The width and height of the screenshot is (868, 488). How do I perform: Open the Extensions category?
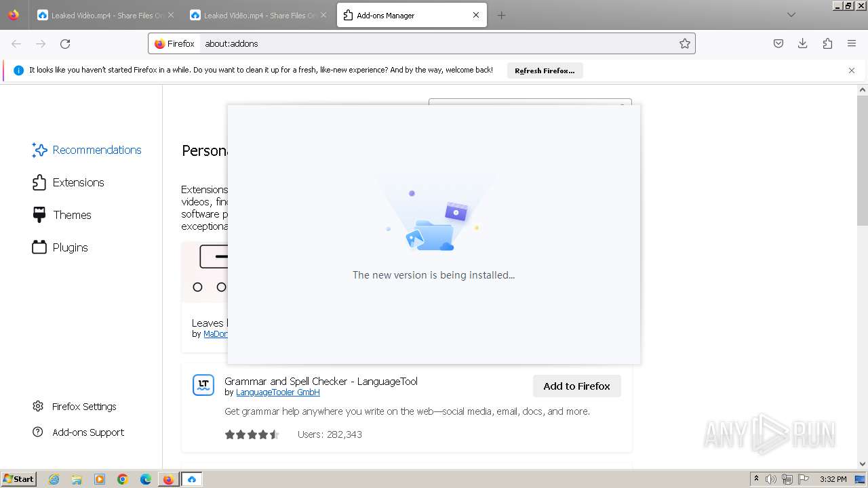click(x=68, y=182)
